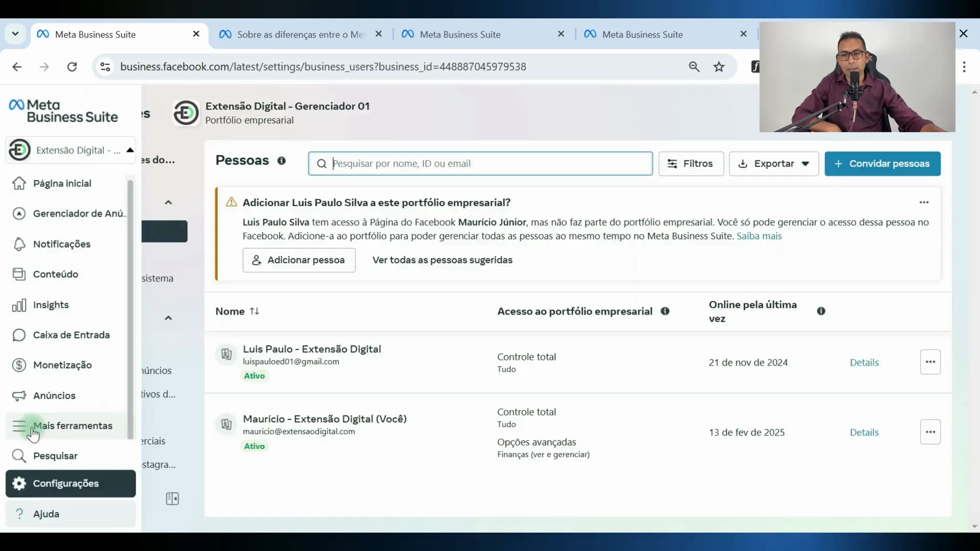Bookmark this page with star icon
Image resolution: width=980 pixels, height=551 pixels.
[719, 67]
